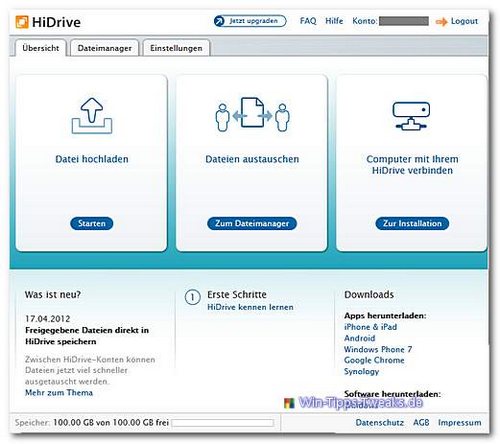Click the 100.00 GB von 100.00 GB frei text

coord(111,423)
